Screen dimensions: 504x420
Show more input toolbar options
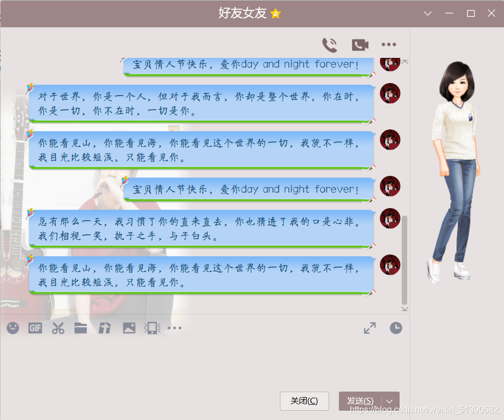[174, 328]
